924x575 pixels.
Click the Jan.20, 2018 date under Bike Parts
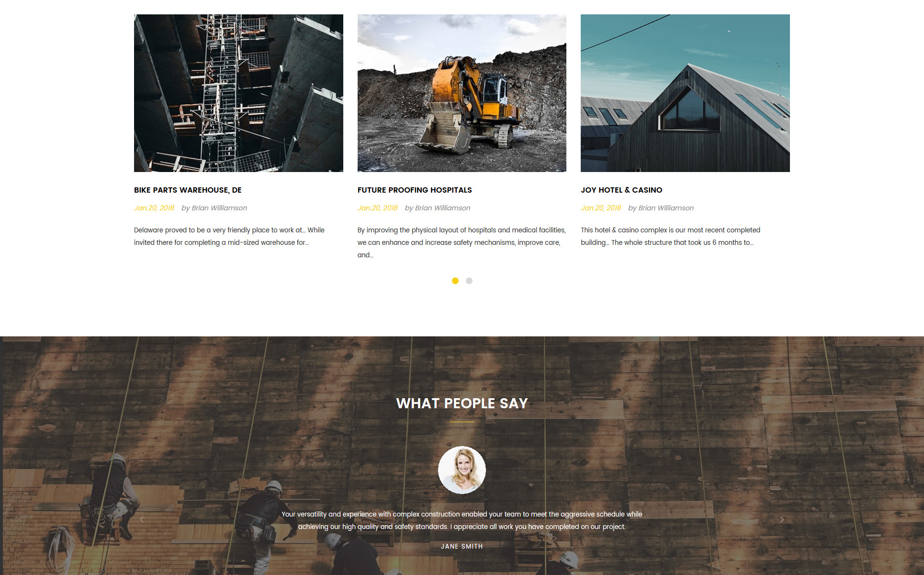(154, 208)
